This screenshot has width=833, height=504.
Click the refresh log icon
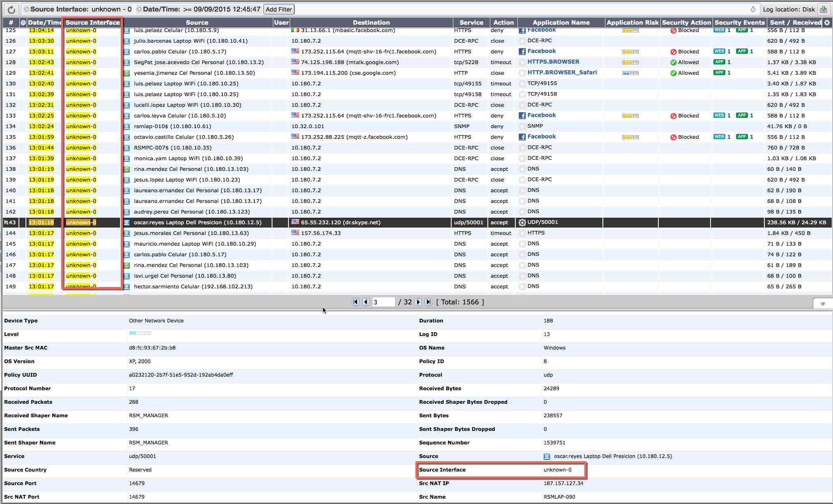click(11, 9)
